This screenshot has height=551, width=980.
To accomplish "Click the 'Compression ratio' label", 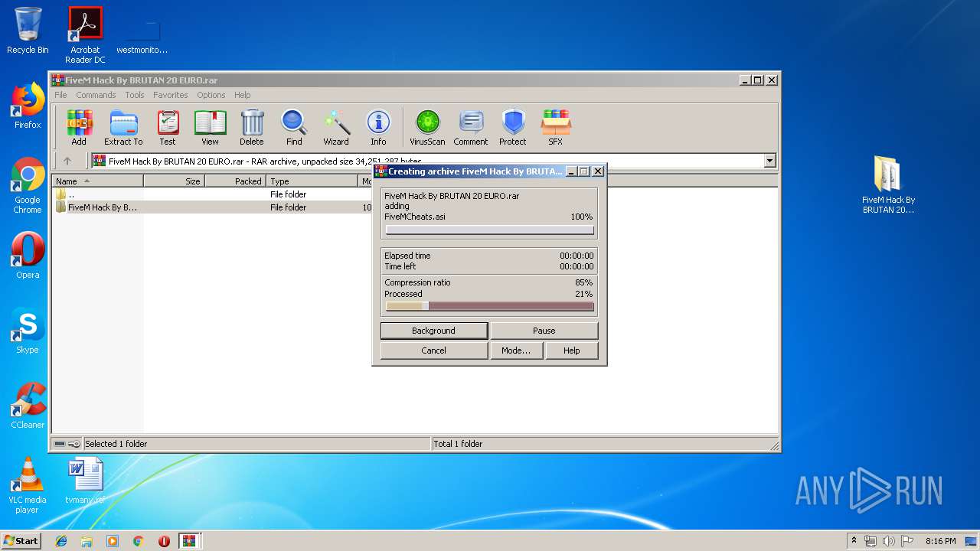I will coord(417,282).
